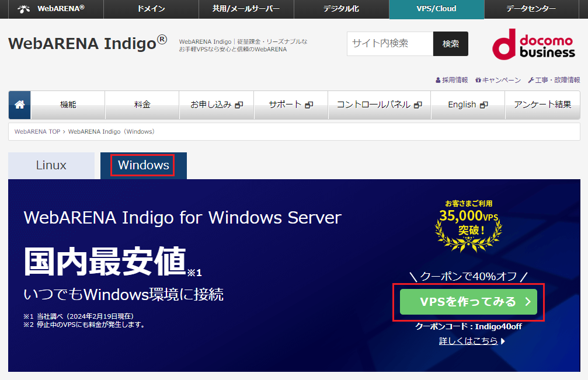588x380 pixels.
Task: Click the 35,000VPS laurel badge
Action: tap(468, 225)
